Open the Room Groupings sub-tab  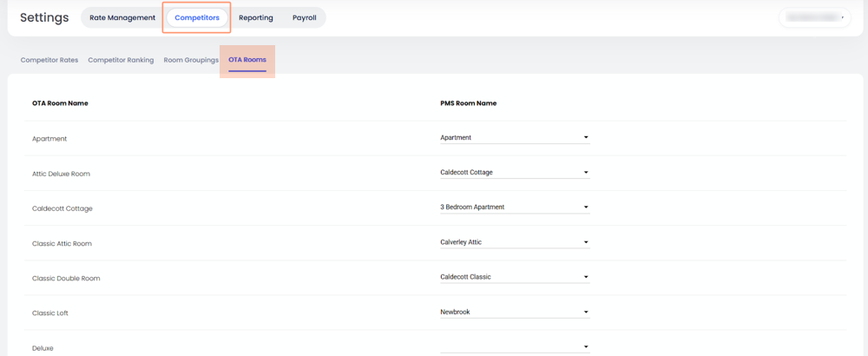pyautogui.click(x=191, y=60)
